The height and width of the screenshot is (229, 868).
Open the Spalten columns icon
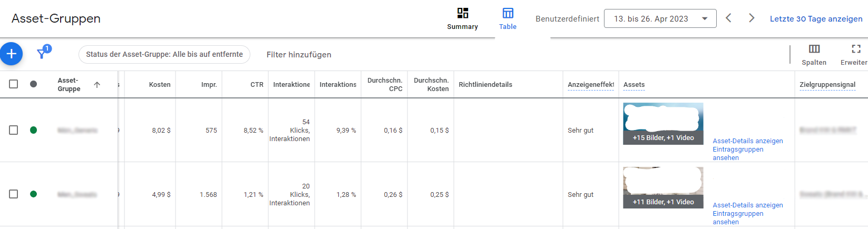tap(814, 49)
